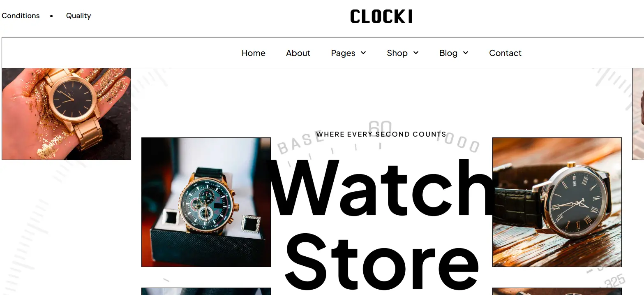
Task: Open the Pages menu label
Action: coord(343,53)
